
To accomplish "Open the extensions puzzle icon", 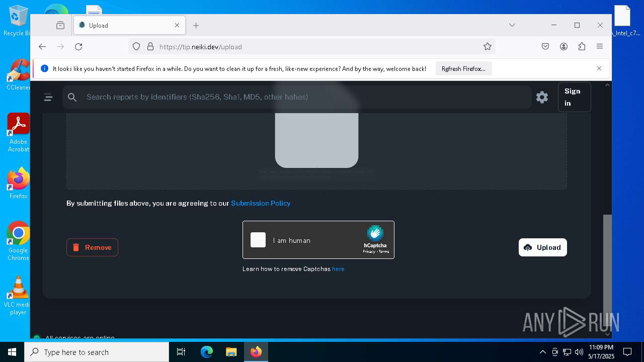I will tap(582, 47).
